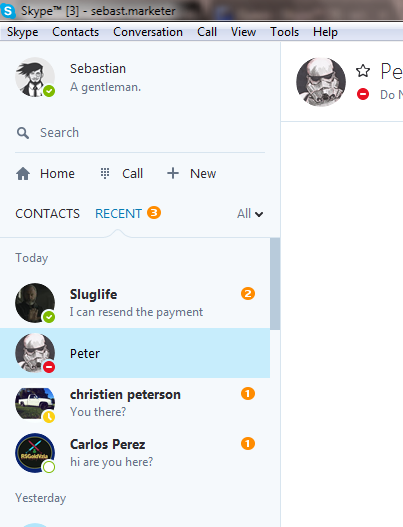This screenshot has height=527, width=403.
Task: Click the RECENT unread count badge
Action: (x=154, y=213)
